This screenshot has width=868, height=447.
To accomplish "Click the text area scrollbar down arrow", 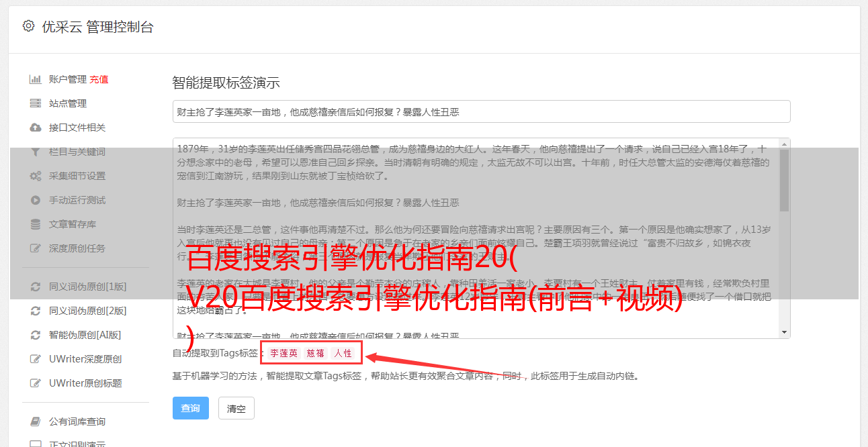I will [785, 332].
